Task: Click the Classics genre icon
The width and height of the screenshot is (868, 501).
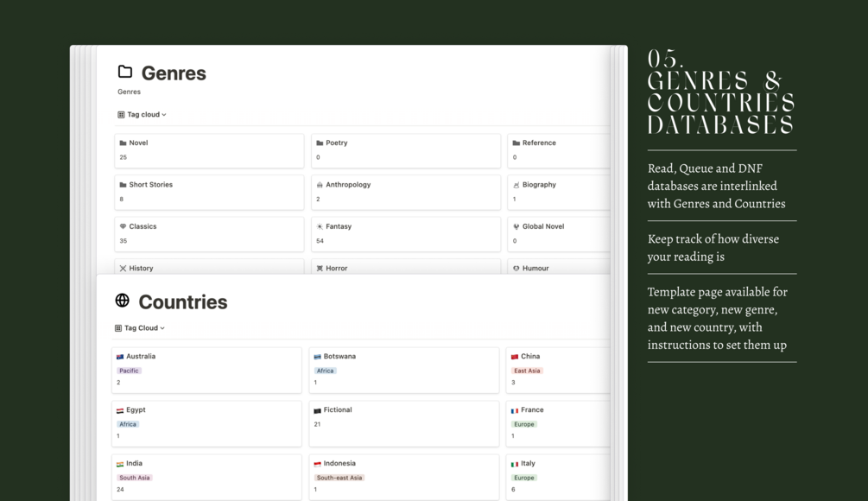Action: pyautogui.click(x=123, y=226)
